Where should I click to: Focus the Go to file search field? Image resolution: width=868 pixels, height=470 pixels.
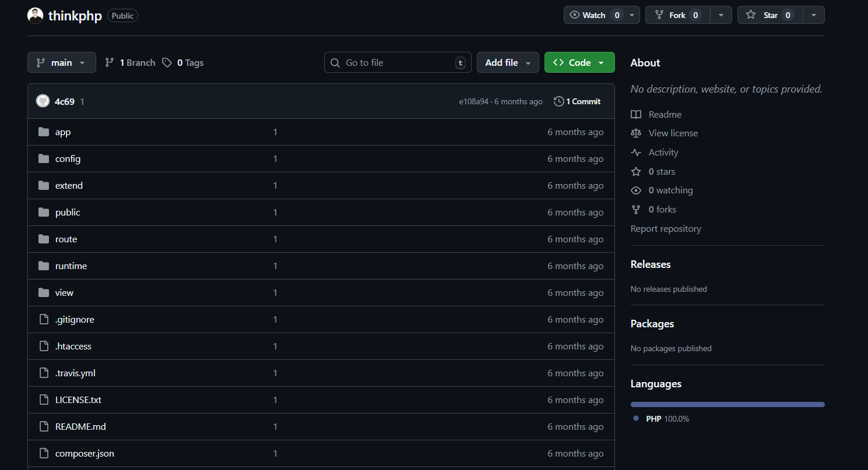click(x=398, y=63)
